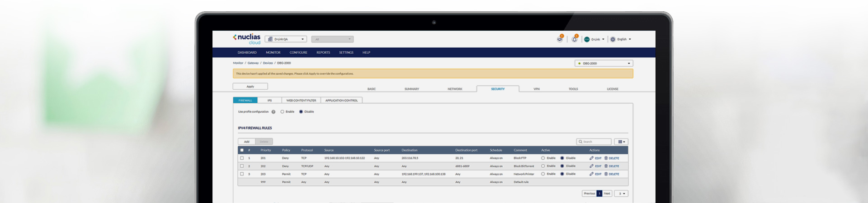Click the help icon beside Use profile configuration
The height and width of the screenshot is (203, 868).
[x=274, y=112]
